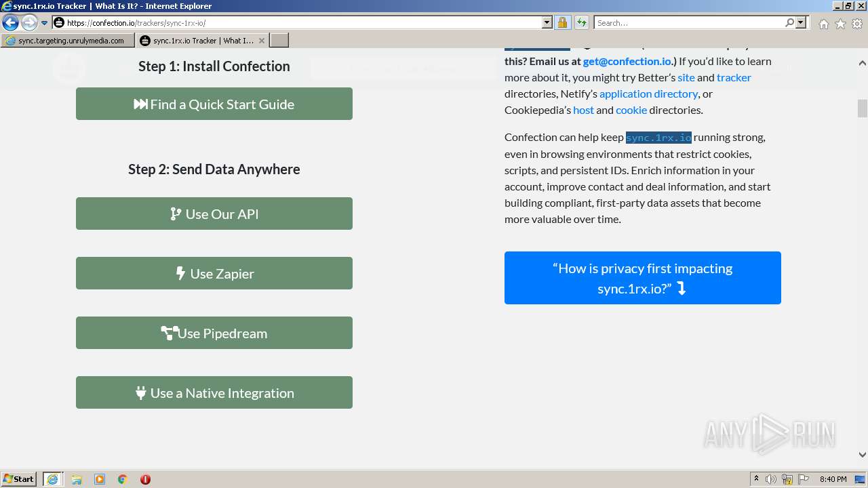Click the Step 1: Install Confection heading
Screen dimensions: 868x488
pos(214,66)
